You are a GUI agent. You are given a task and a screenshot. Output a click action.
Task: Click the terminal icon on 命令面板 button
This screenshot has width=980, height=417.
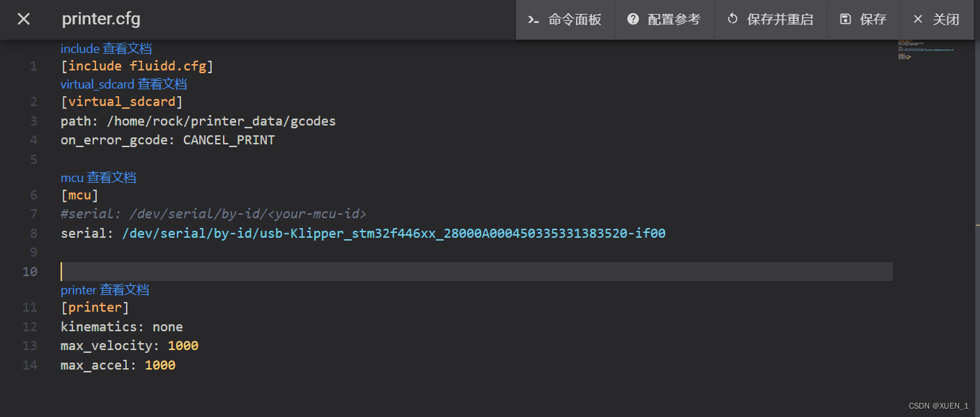click(534, 20)
